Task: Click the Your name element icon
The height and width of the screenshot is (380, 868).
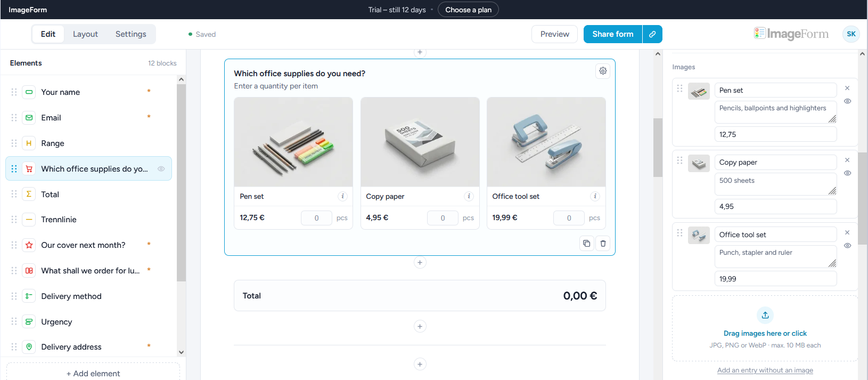Action: [x=29, y=92]
